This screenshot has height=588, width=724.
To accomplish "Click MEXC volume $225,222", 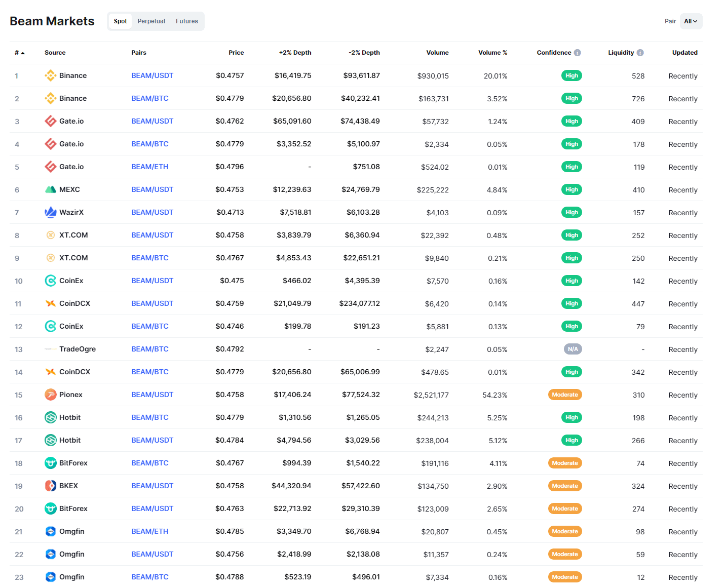I will click(433, 190).
